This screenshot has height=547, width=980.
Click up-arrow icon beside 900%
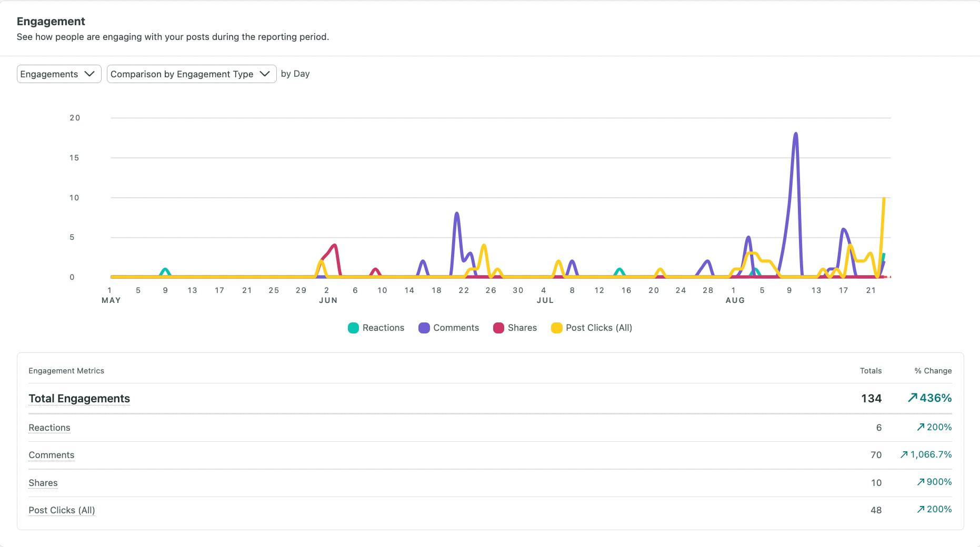(x=921, y=482)
